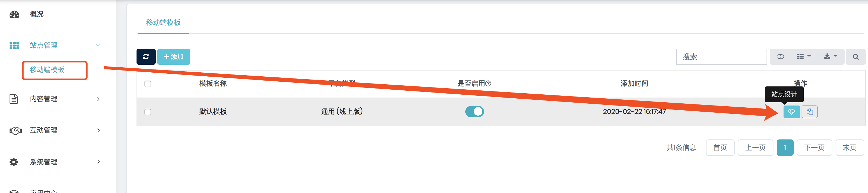This screenshot has height=193, width=868.
Task: Open 移动端模板 in the sidebar
Action: (47, 70)
